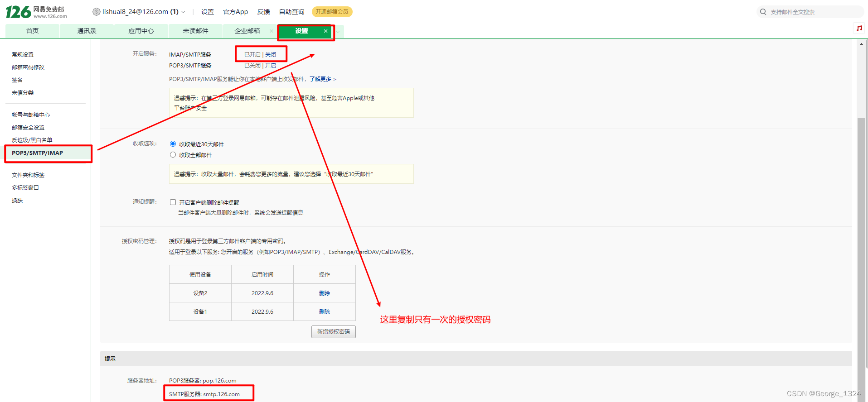Open the tab overflow dropdown arrow
868x402 pixels.
[x=338, y=31]
